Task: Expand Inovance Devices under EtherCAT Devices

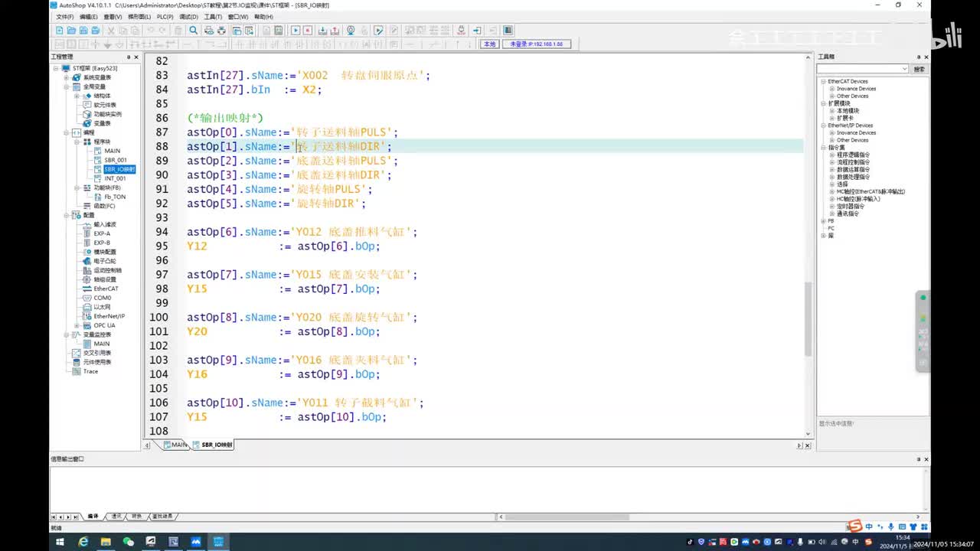Action: point(831,89)
